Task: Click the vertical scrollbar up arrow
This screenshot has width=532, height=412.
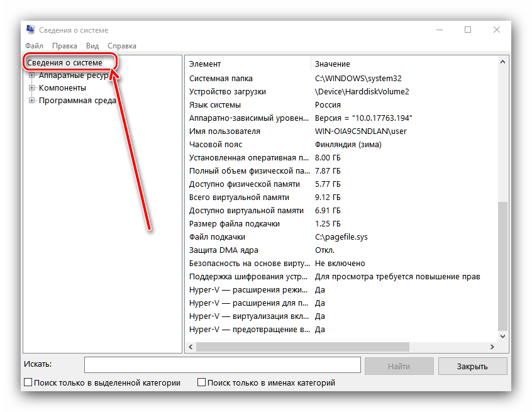Action: tap(502, 63)
